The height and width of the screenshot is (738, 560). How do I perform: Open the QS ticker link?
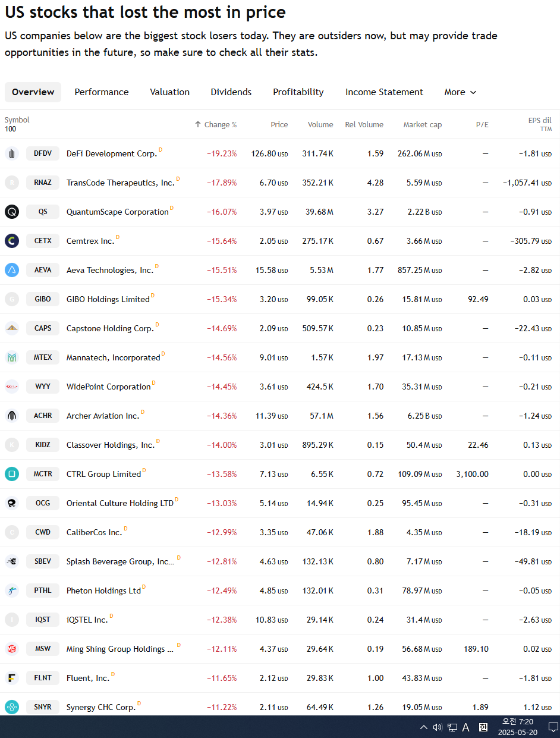click(x=43, y=212)
